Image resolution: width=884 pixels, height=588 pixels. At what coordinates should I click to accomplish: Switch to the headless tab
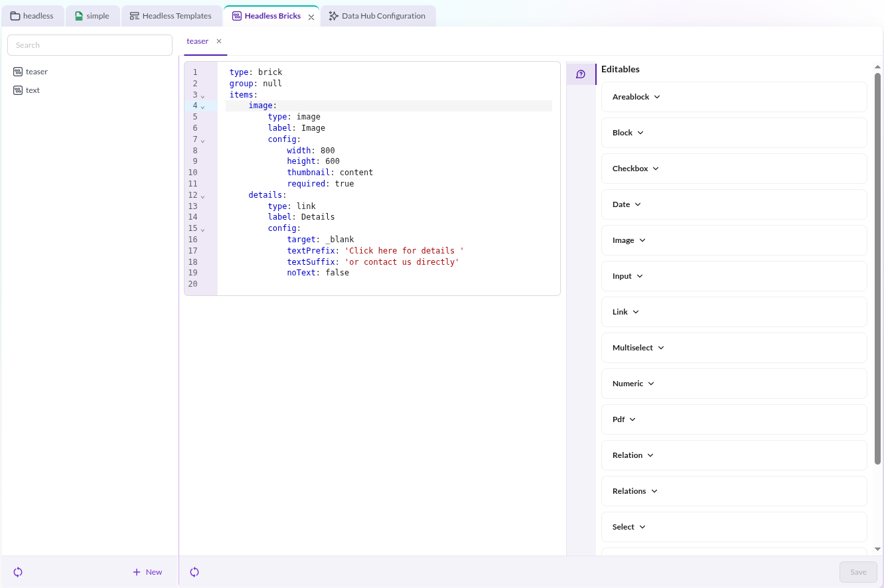[x=33, y=16]
